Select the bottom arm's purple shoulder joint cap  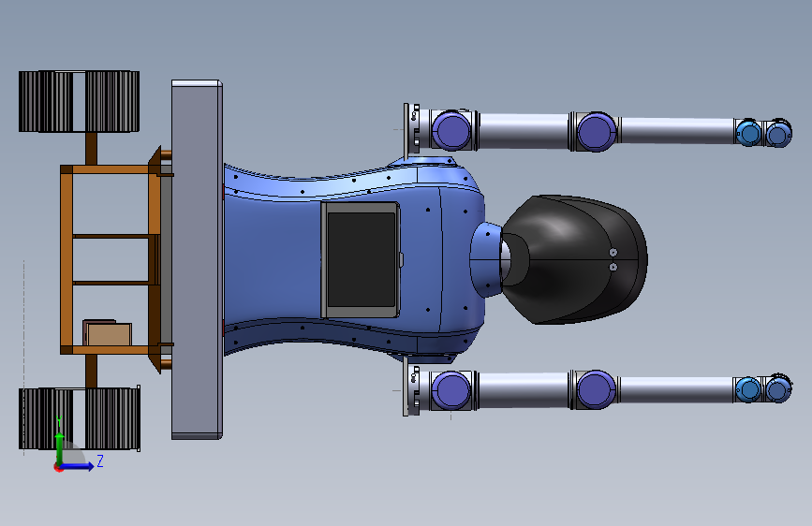pyautogui.click(x=451, y=390)
